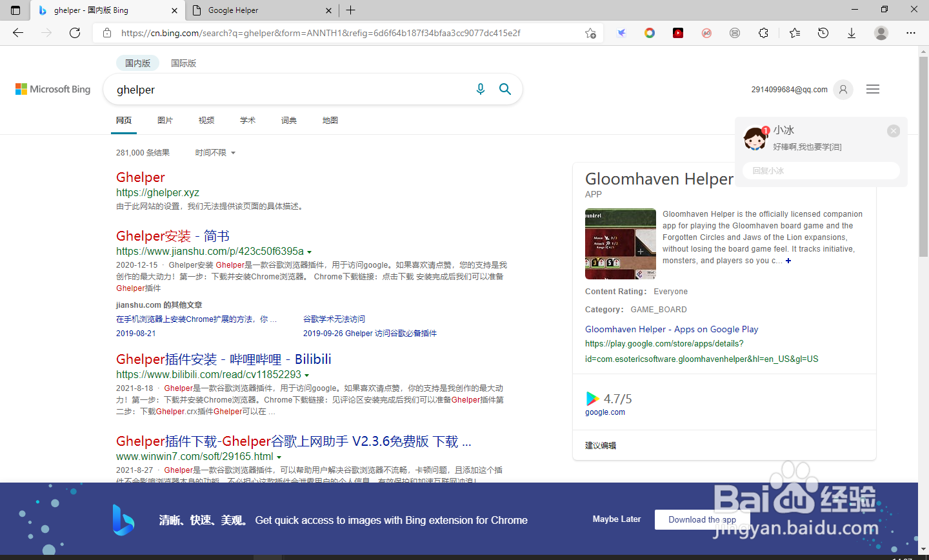Click Gloomhaven Helper app thumbnail

pyautogui.click(x=621, y=244)
